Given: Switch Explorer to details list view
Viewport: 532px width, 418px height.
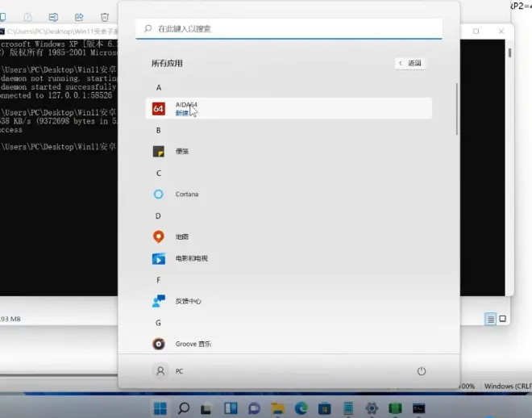Looking at the screenshot, I should (x=491, y=319).
